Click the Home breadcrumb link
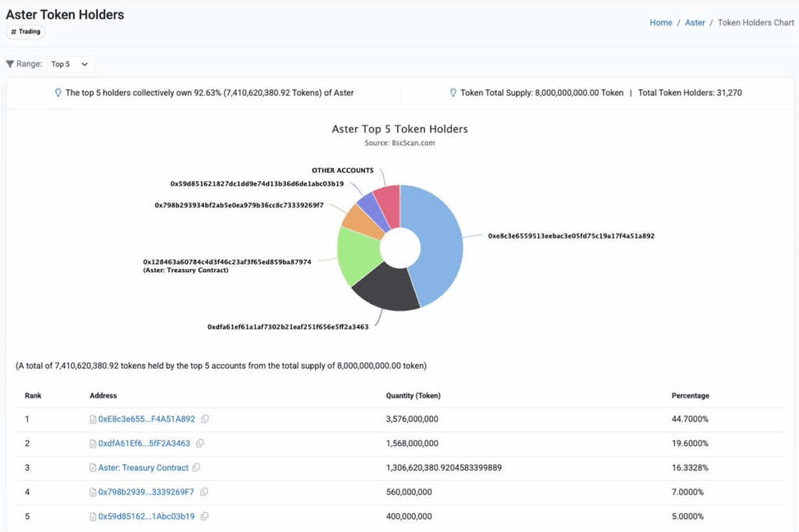 (x=661, y=23)
